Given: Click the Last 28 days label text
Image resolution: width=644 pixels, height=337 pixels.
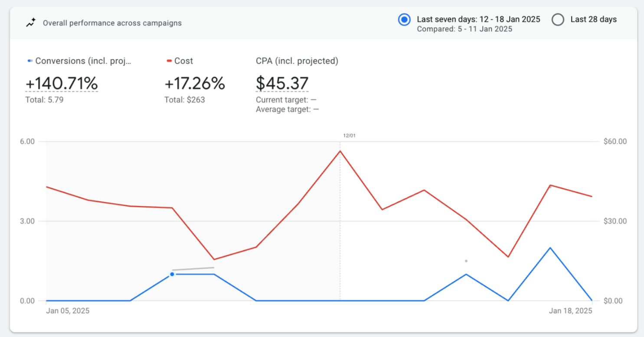Looking at the screenshot, I should [593, 19].
